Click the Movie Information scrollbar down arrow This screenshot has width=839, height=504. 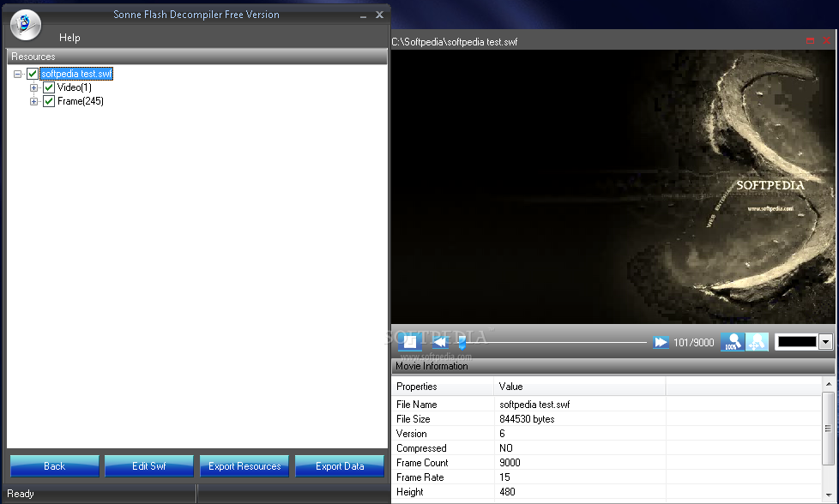(829, 495)
